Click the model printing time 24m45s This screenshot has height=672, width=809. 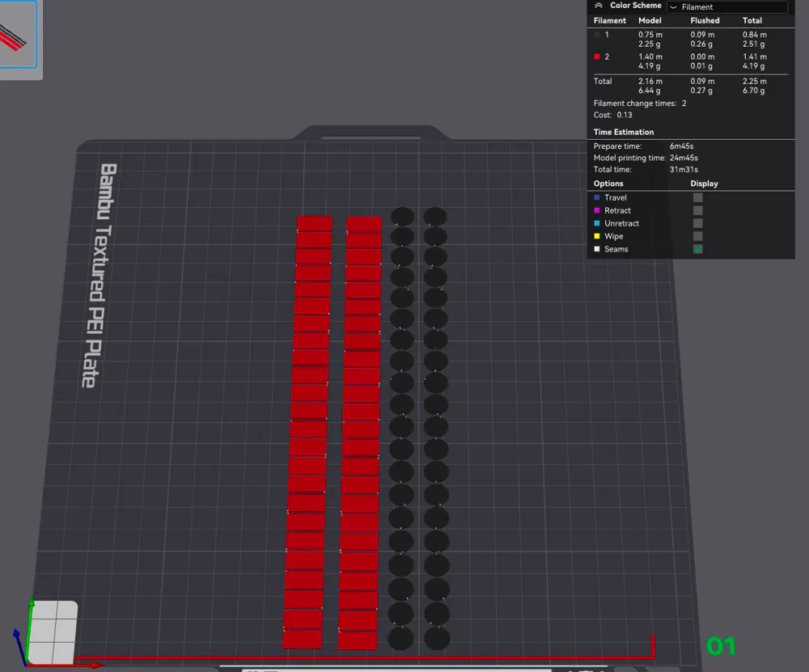point(684,158)
